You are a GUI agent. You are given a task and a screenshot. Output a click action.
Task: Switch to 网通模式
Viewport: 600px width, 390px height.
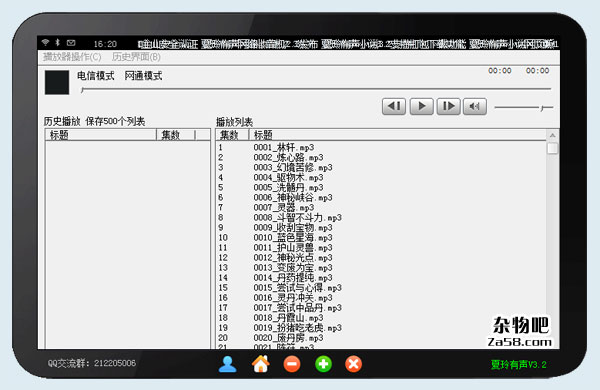[x=143, y=76]
